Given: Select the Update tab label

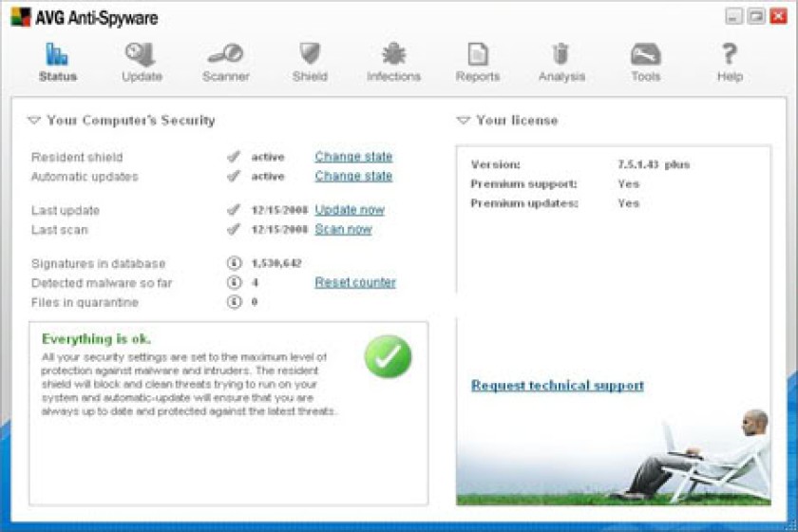Looking at the screenshot, I should (142, 76).
